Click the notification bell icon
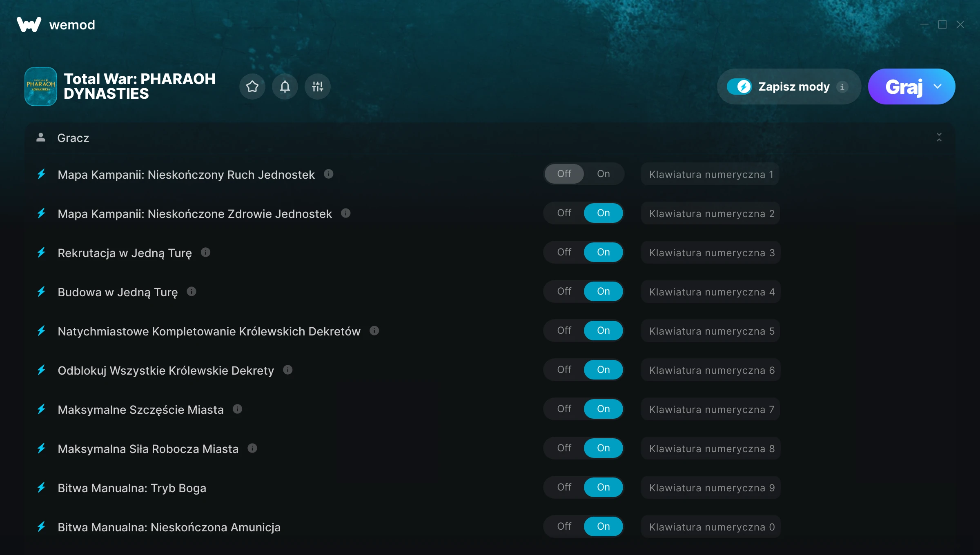 [285, 87]
